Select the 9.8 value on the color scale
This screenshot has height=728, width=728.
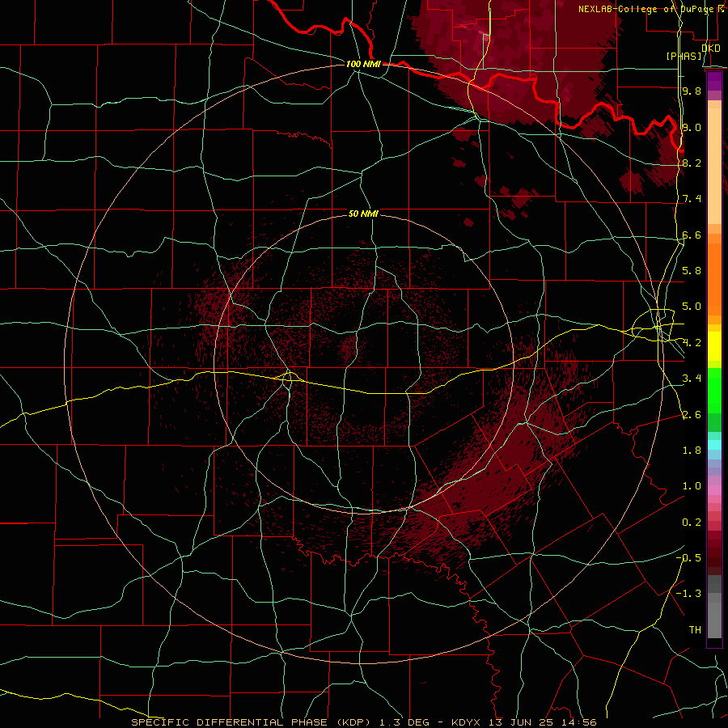(692, 91)
